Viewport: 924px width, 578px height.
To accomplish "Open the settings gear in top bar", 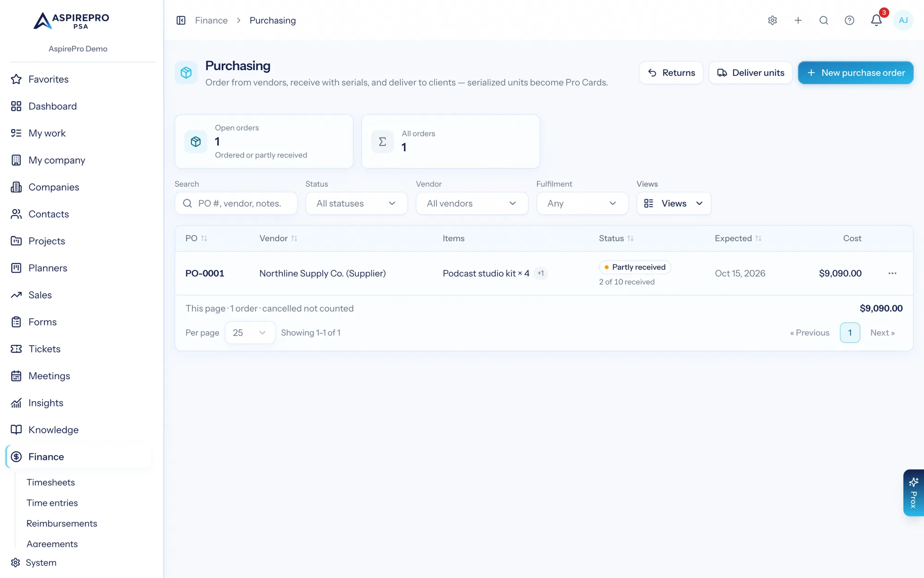I will 772,20.
